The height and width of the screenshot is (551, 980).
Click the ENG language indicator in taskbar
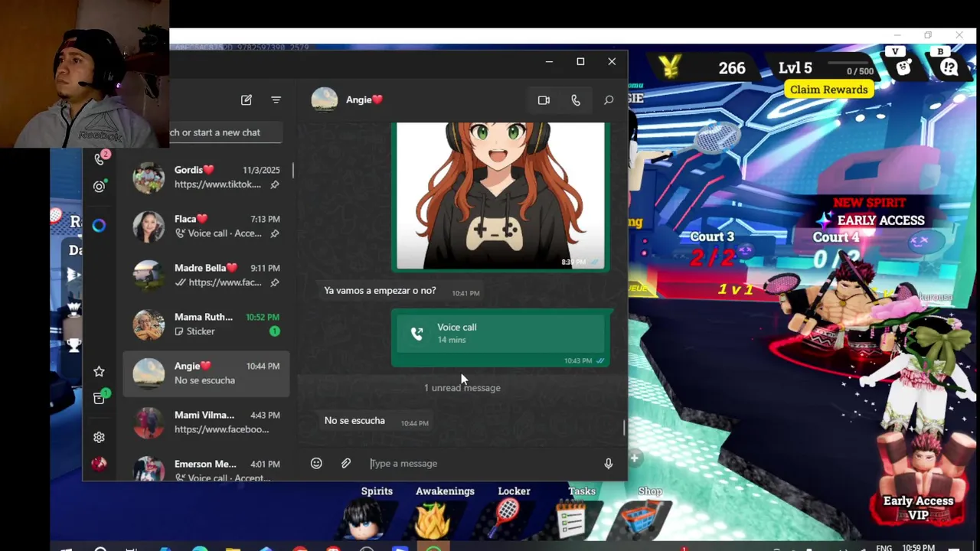[x=884, y=547]
